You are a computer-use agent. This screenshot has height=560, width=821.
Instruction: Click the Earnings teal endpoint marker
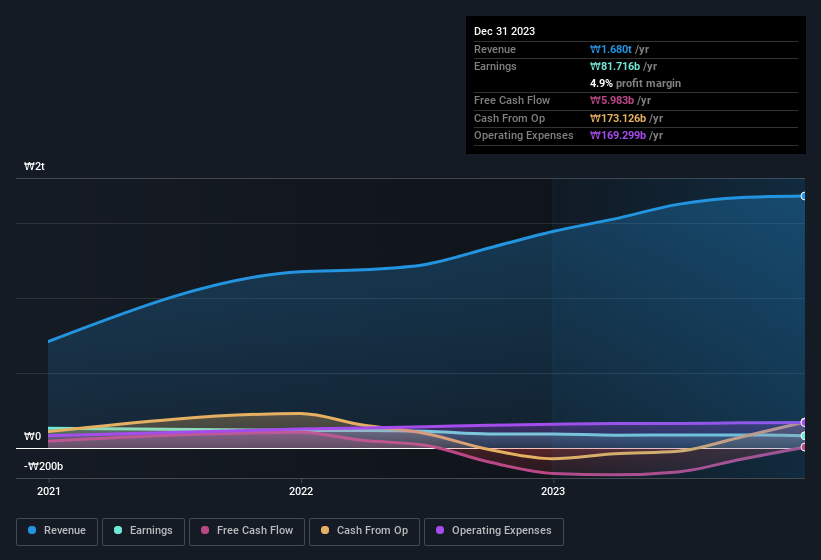tap(804, 435)
